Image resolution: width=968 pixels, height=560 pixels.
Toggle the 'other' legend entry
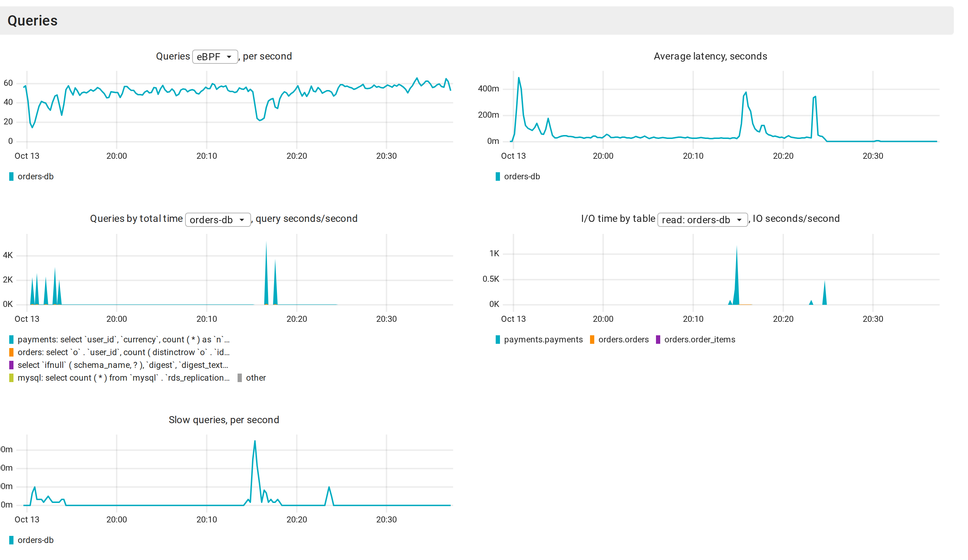(252, 377)
